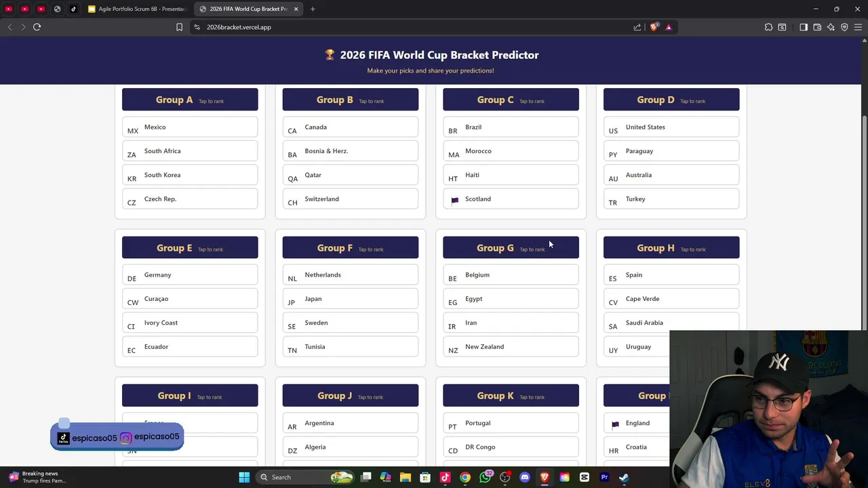The image size is (868, 488).
Task: Choose Canada in Group B
Action: pos(351,127)
